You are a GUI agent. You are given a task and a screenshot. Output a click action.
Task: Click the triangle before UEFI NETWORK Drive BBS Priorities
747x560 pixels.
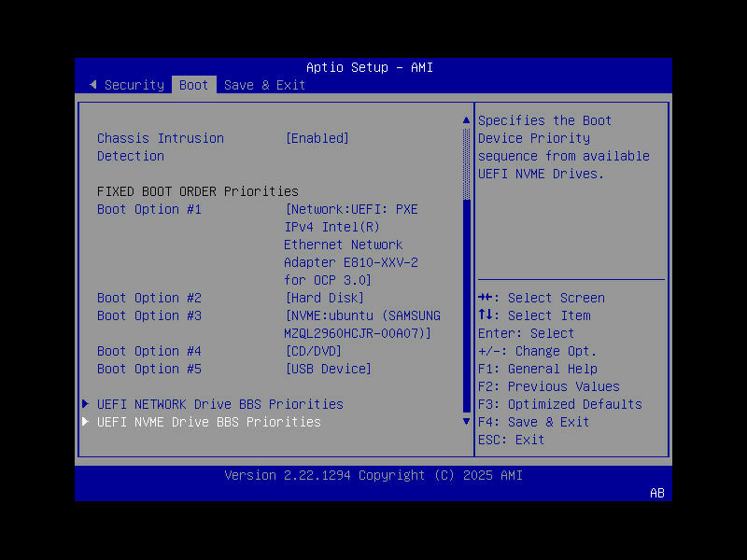point(85,404)
